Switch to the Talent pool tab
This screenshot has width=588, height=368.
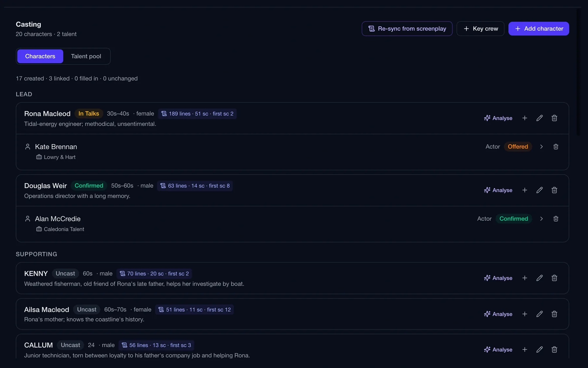(86, 56)
